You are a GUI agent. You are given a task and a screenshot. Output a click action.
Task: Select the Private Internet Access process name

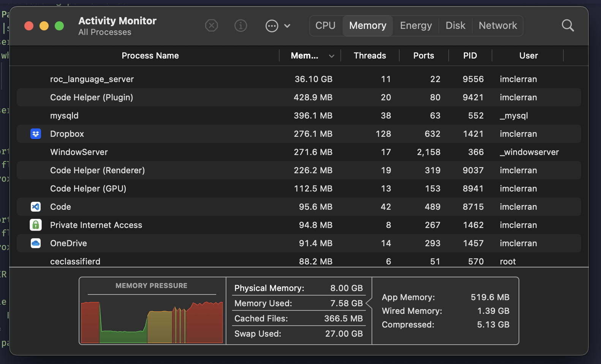point(96,225)
